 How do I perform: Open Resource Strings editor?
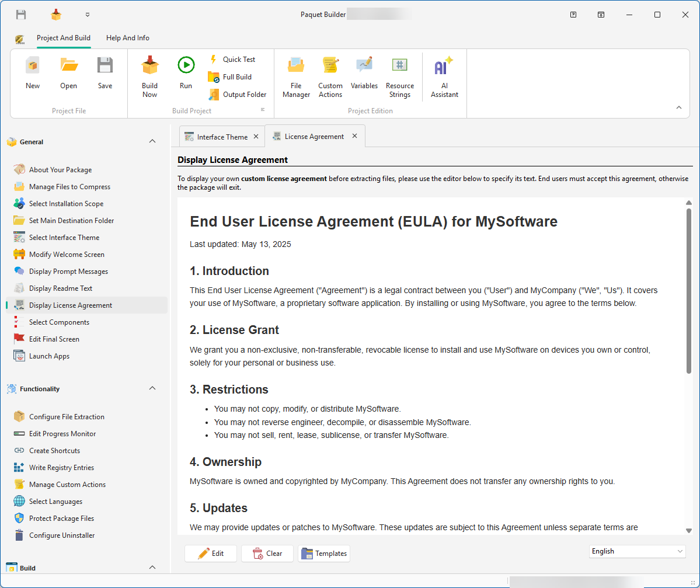click(x=399, y=76)
